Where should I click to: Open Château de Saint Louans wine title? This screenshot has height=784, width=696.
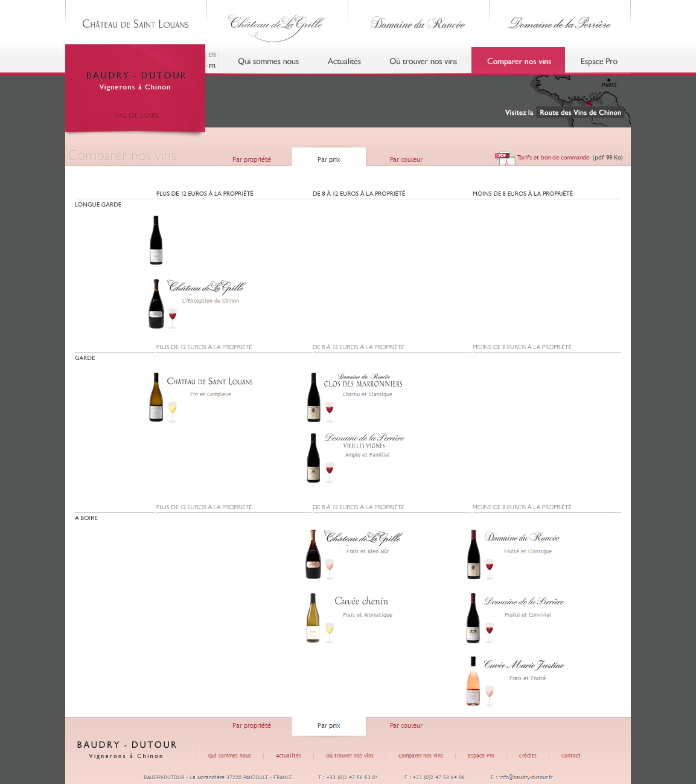coord(209,382)
